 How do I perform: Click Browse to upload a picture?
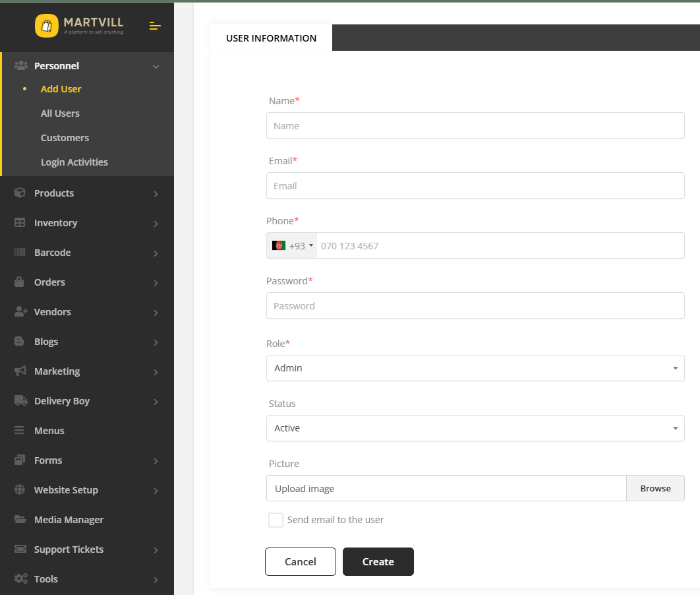coord(655,488)
